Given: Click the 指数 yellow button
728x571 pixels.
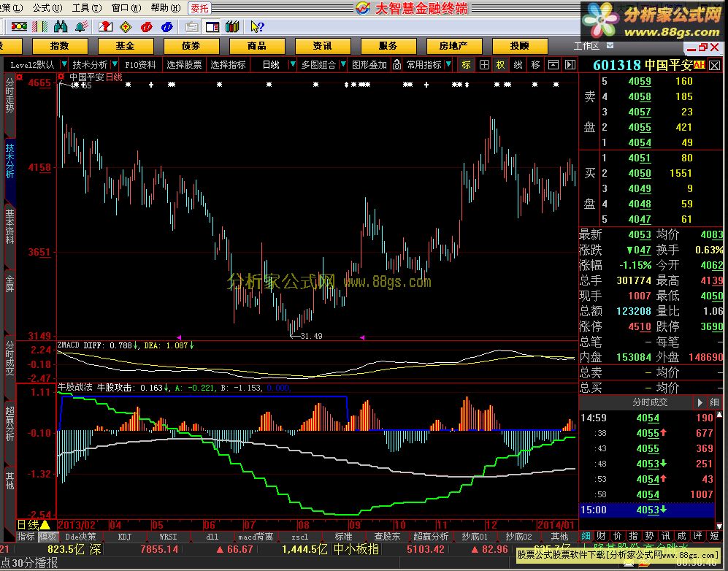Looking at the screenshot, I should tap(59, 46).
